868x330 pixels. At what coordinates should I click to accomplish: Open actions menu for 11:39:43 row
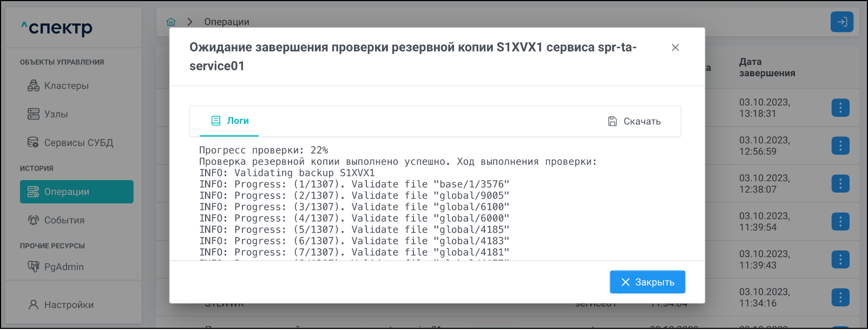(x=840, y=259)
